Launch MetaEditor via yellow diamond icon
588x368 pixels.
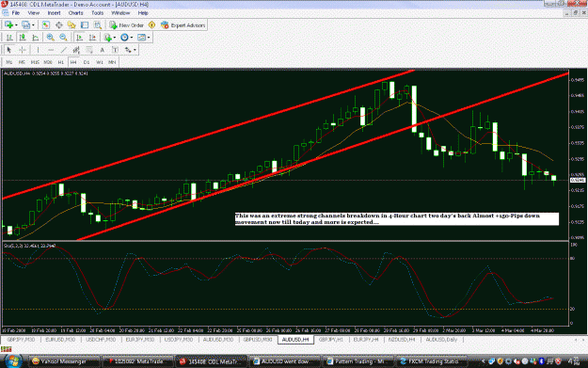click(x=151, y=25)
